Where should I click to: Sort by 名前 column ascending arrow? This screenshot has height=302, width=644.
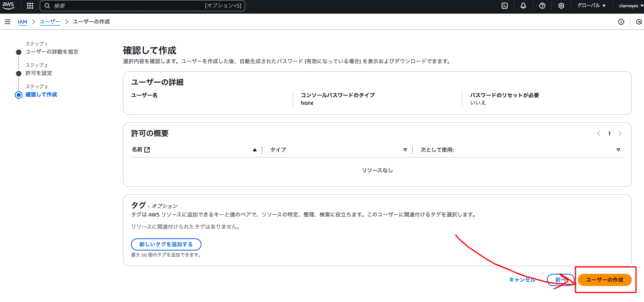(x=255, y=150)
